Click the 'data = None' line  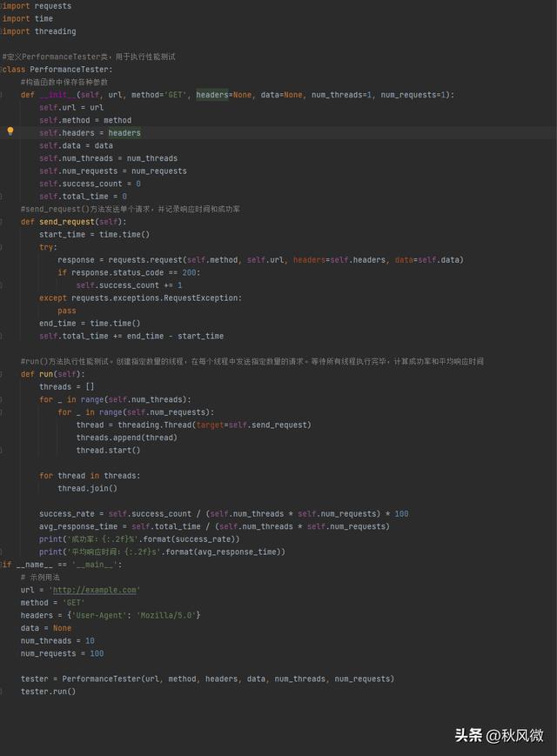pos(46,628)
